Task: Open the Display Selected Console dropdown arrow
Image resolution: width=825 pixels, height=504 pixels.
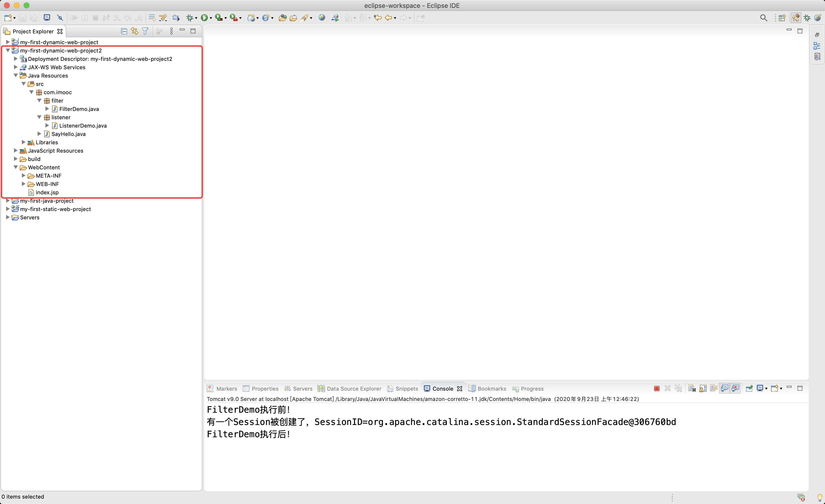Action: [x=766, y=388]
